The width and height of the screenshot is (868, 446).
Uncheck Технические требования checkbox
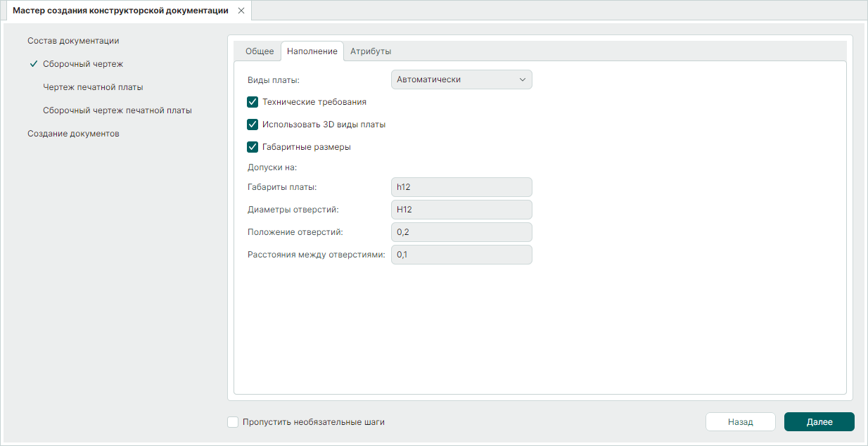tap(253, 102)
